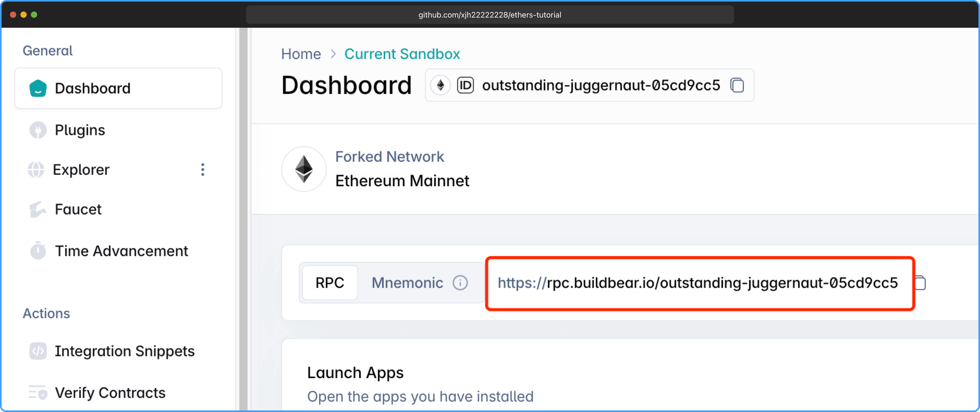Image resolution: width=980 pixels, height=412 pixels.
Task: Open Time Advancement page
Action: tap(121, 251)
